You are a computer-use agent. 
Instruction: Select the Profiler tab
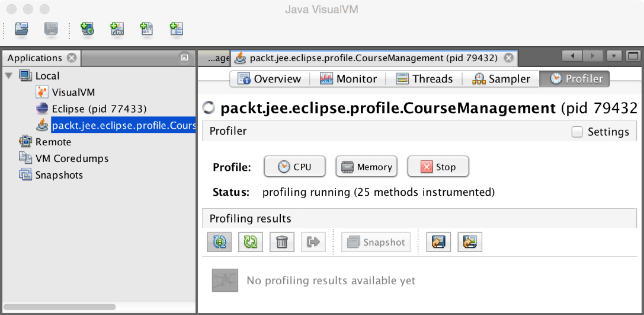[x=574, y=79]
